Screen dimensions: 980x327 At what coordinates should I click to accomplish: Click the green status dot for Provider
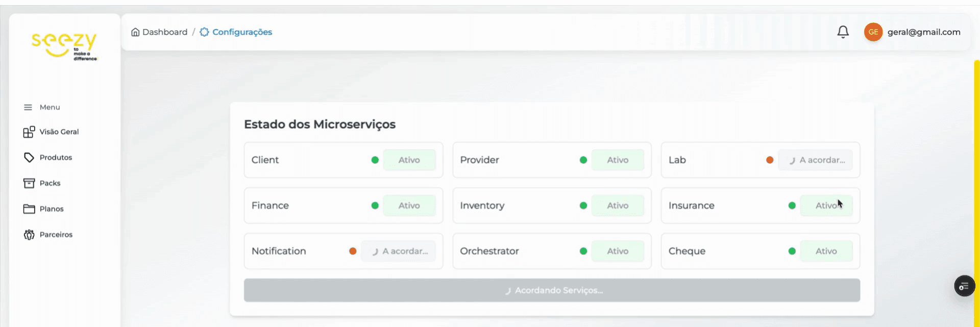tap(583, 160)
